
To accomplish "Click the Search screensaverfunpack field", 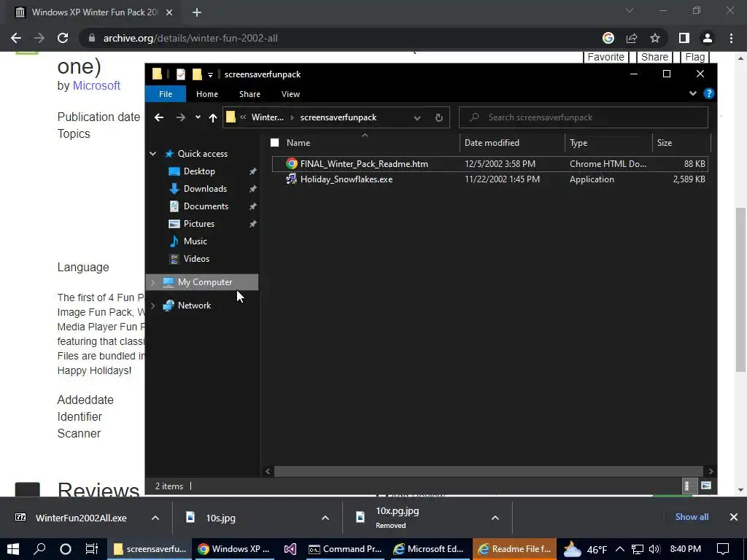I will [583, 117].
